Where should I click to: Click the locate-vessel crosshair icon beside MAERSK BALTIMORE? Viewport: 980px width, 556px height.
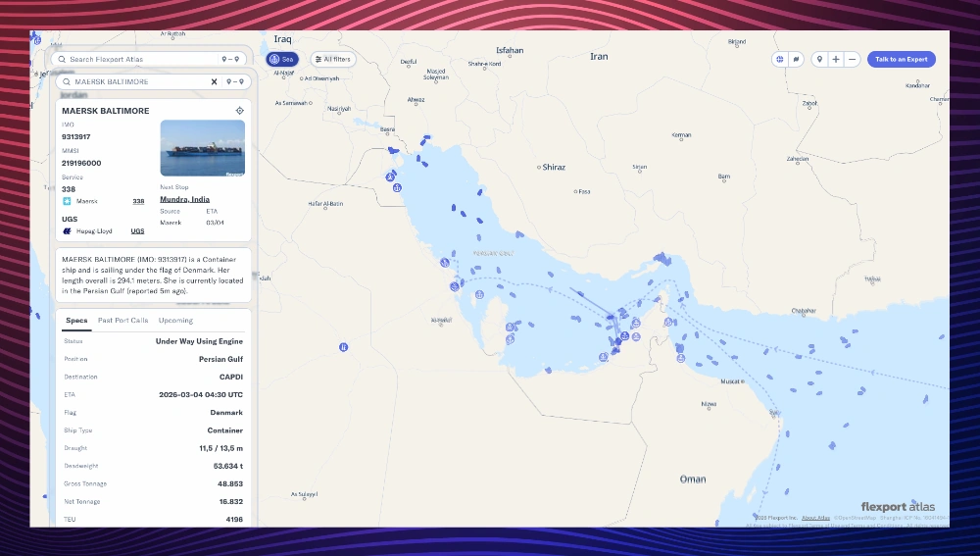tap(239, 111)
